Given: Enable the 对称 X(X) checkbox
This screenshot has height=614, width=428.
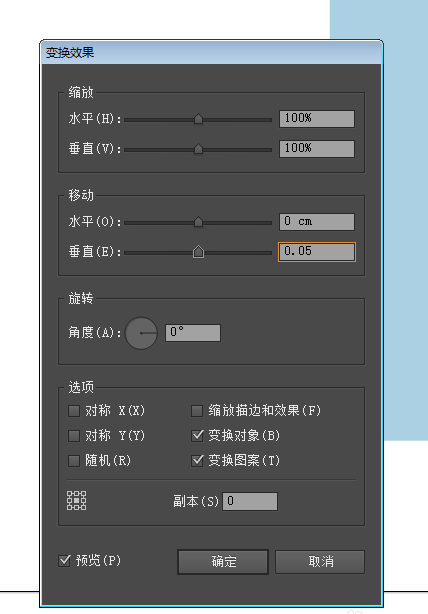Looking at the screenshot, I should (74, 411).
